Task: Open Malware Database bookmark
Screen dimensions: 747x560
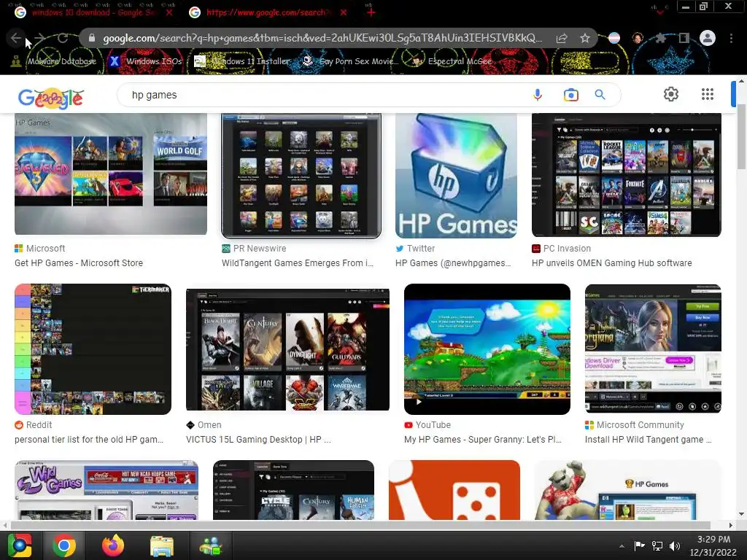Action: (54, 61)
